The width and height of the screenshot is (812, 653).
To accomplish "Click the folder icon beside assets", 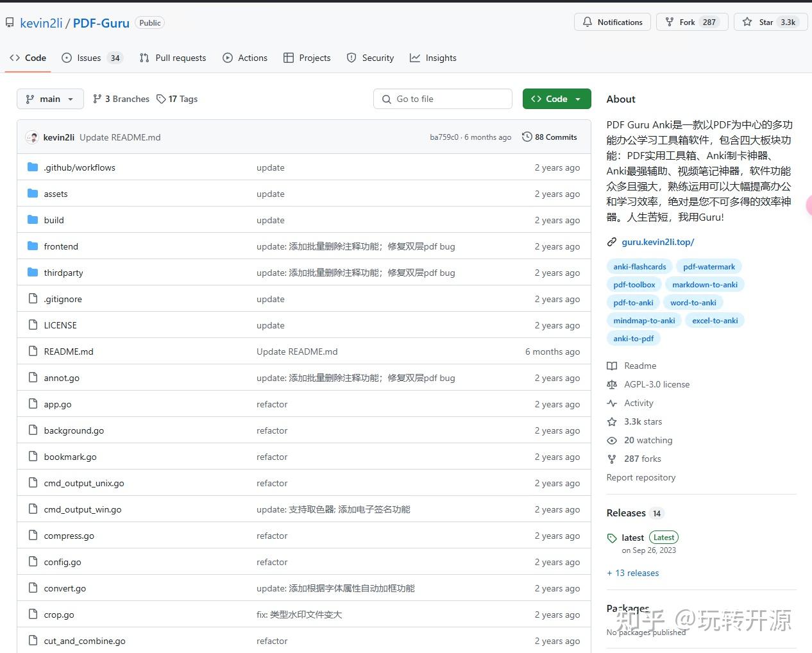I will point(33,194).
